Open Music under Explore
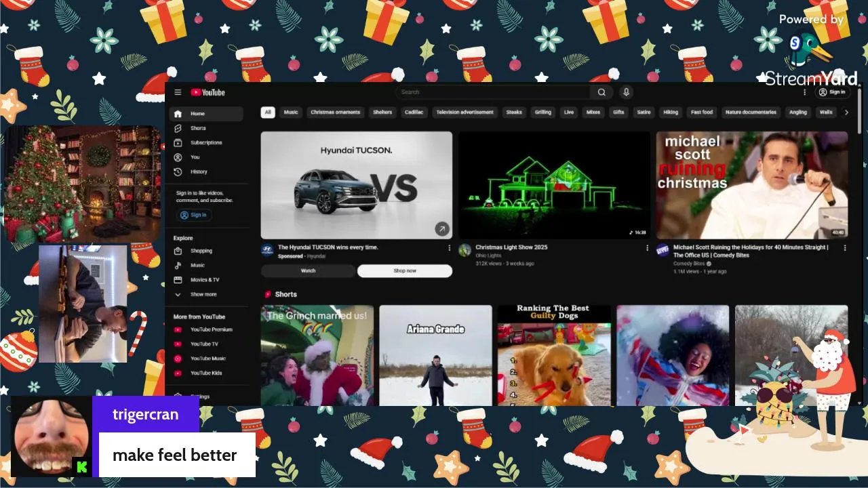Image resolution: width=868 pixels, height=488 pixels. click(207, 265)
